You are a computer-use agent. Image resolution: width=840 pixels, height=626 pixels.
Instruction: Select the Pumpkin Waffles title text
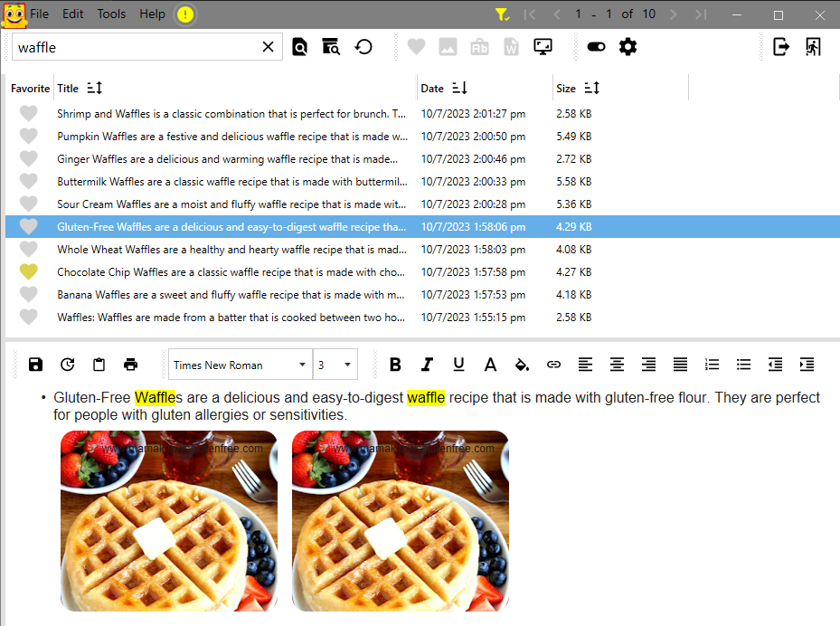(x=232, y=136)
